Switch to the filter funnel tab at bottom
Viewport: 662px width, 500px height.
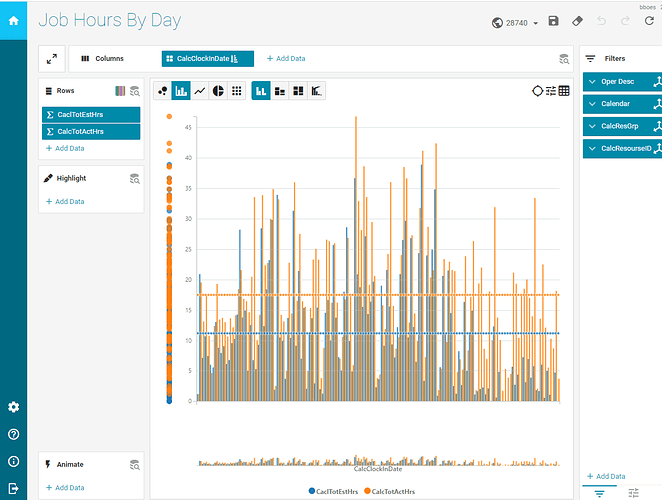[600, 493]
